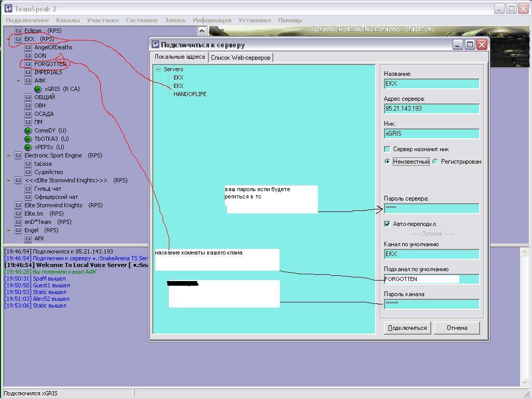Click the Адрес сервера input field

coord(432,109)
